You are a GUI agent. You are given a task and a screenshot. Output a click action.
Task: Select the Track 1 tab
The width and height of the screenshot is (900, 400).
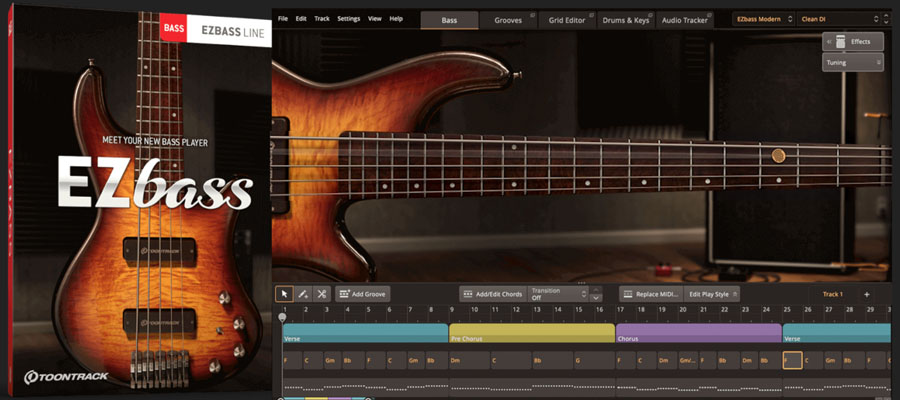click(x=832, y=294)
